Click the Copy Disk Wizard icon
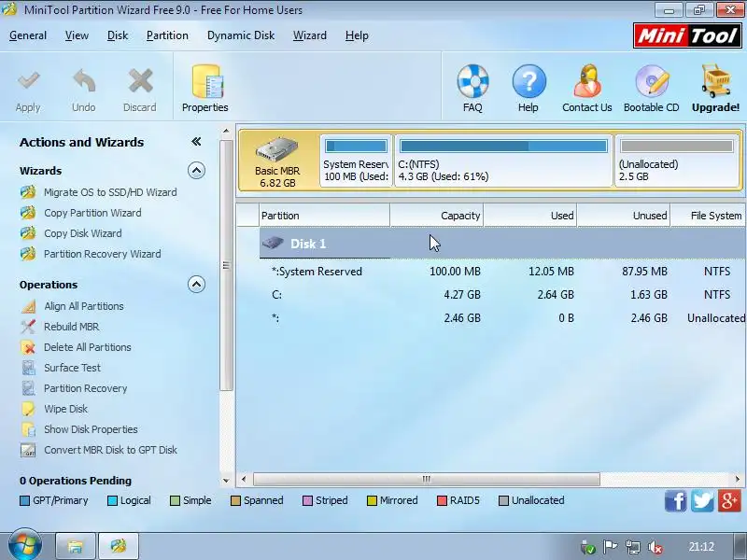The height and width of the screenshot is (560, 747). click(28, 232)
